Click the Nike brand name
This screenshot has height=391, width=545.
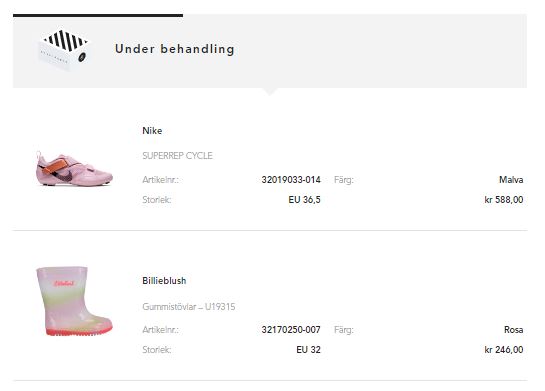(152, 131)
